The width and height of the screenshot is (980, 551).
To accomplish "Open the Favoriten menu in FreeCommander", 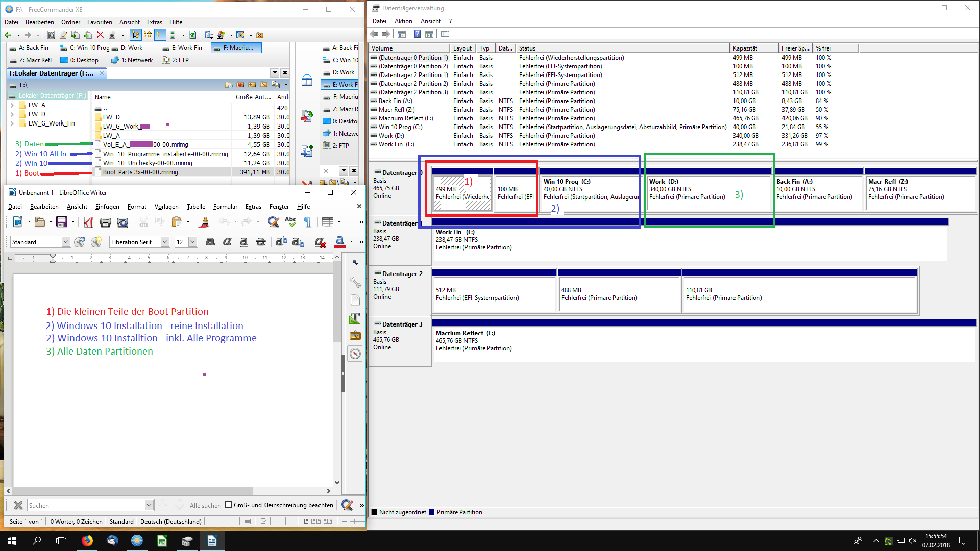I will pos(100,22).
